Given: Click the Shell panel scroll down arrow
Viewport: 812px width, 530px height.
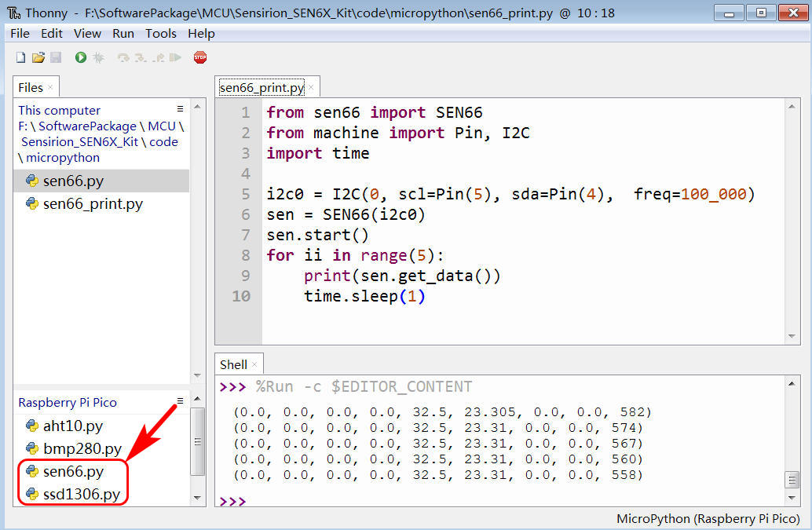Looking at the screenshot, I should point(793,496).
